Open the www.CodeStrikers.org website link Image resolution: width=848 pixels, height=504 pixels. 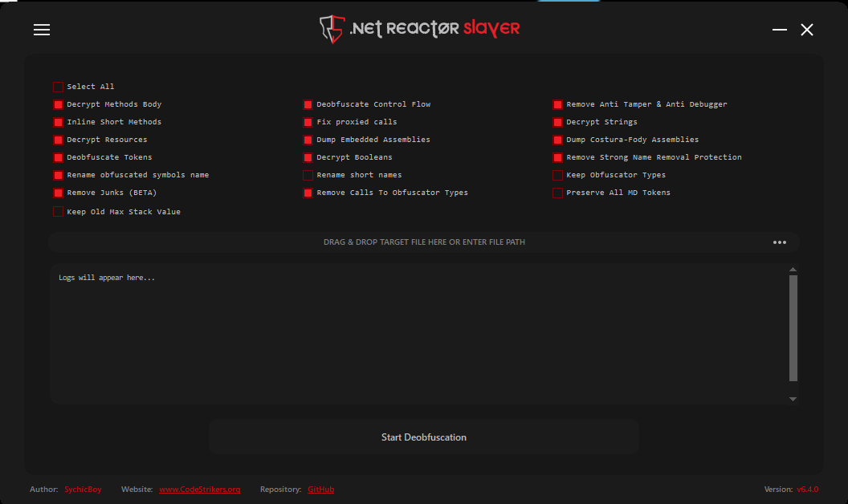click(x=199, y=490)
